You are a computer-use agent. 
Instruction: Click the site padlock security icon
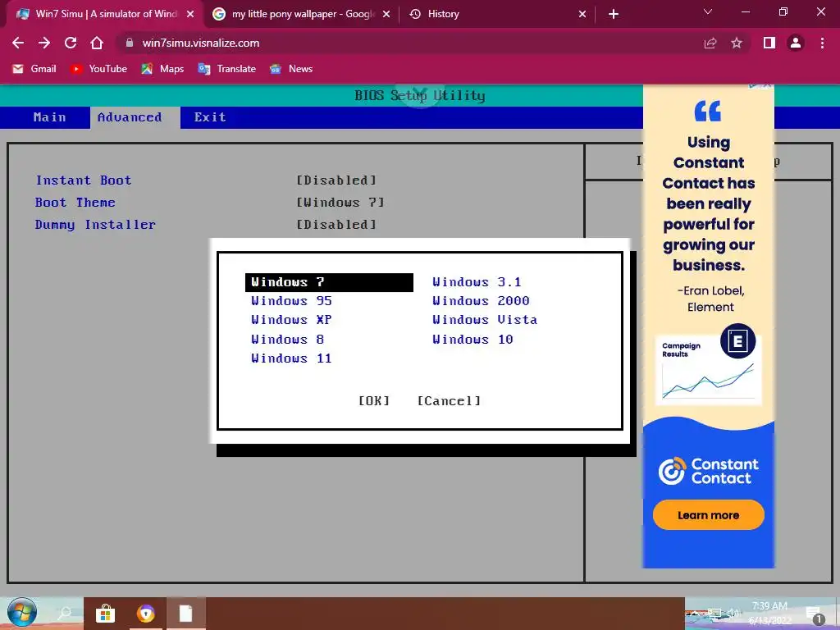coord(129,43)
